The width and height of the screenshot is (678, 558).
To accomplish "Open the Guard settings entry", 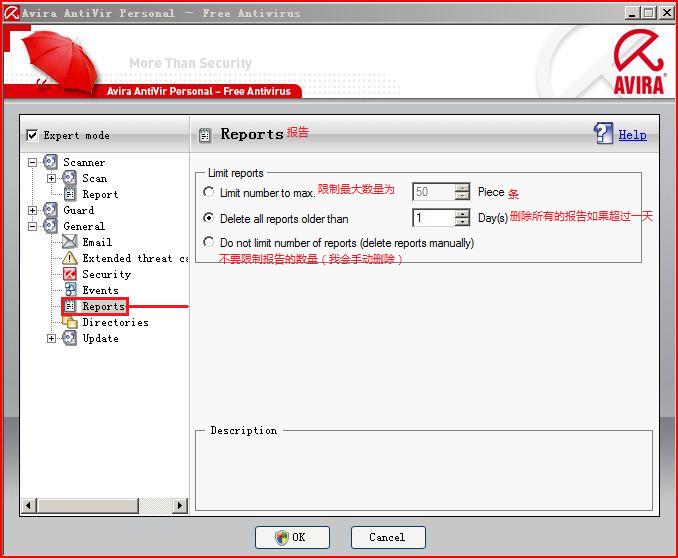I will [x=78, y=211].
